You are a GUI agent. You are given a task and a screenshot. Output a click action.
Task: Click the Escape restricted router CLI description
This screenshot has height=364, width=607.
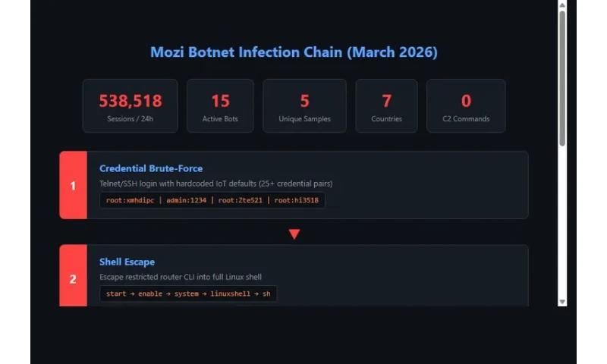180,277
